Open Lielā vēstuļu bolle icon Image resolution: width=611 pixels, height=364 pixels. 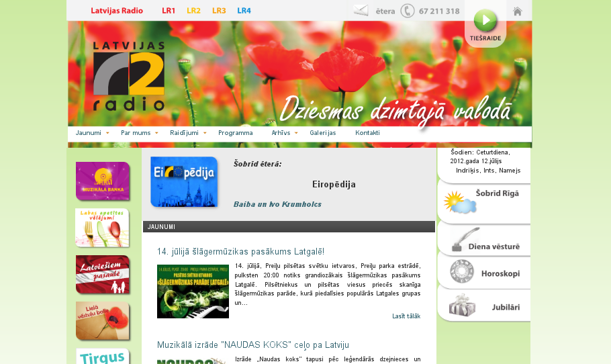pos(102,321)
